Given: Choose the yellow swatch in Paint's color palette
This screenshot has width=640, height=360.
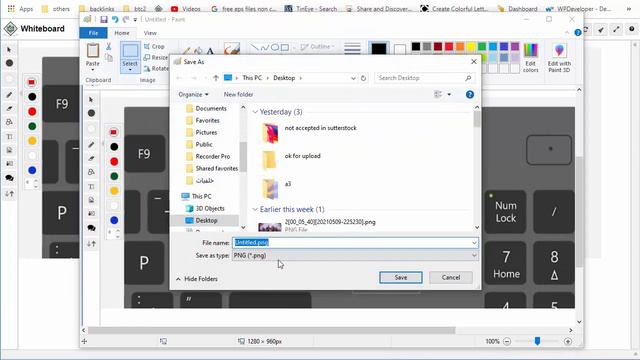Looking at the screenshot, I should pyautogui.click(x=471, y=47).
